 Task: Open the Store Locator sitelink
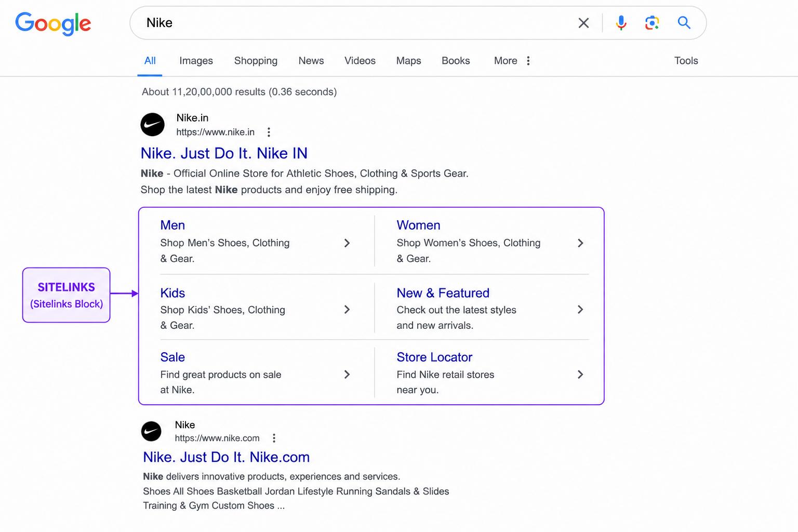click(434, 357)
